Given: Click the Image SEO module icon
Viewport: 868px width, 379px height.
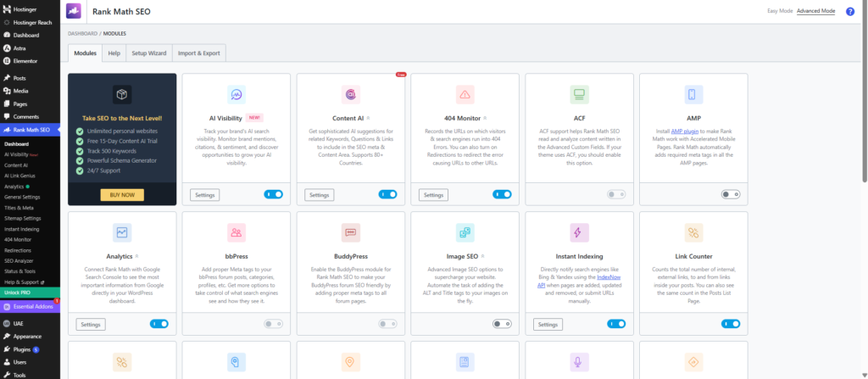Looking at the screenshot, I should (x=465, y=232).
